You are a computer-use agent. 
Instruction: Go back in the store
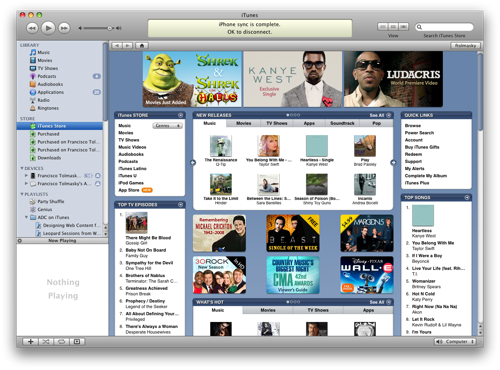pyautogui.click(x=117, y=46)
